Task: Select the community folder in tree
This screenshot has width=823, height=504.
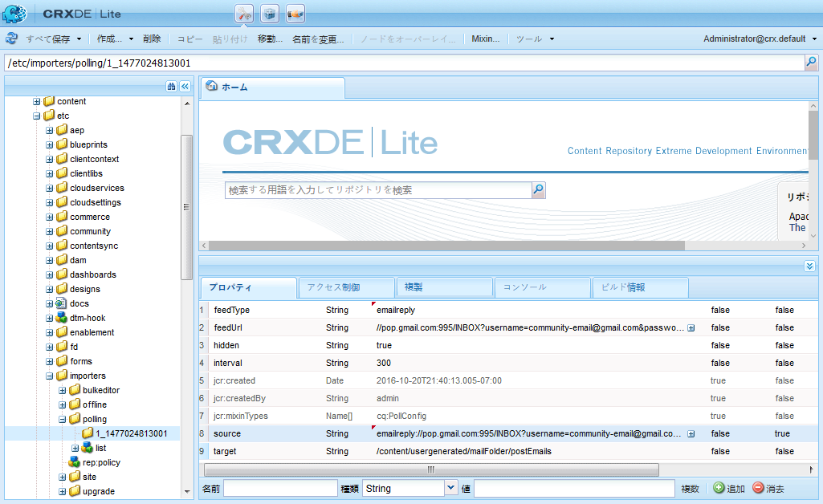Action: [90, 231]
